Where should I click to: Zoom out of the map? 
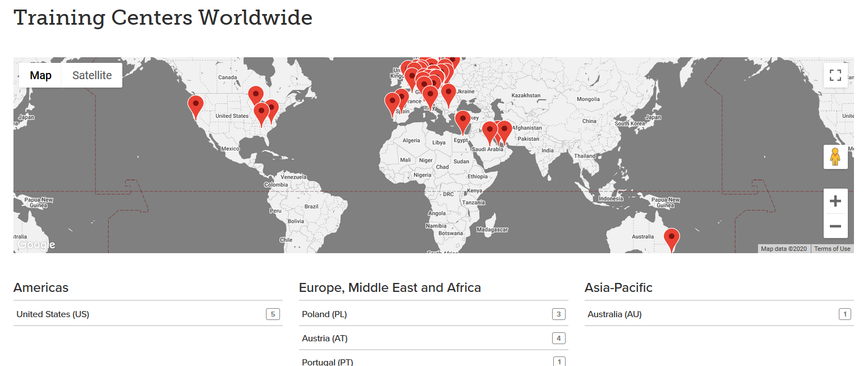835,226
